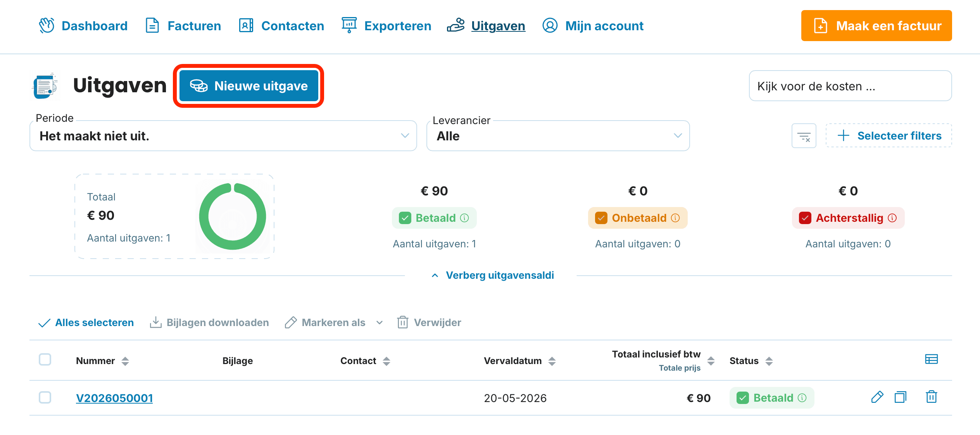Screen dimensions: 980x435
Task: Click the pencil edit icon for V2026050001
Action: (877, 397)
